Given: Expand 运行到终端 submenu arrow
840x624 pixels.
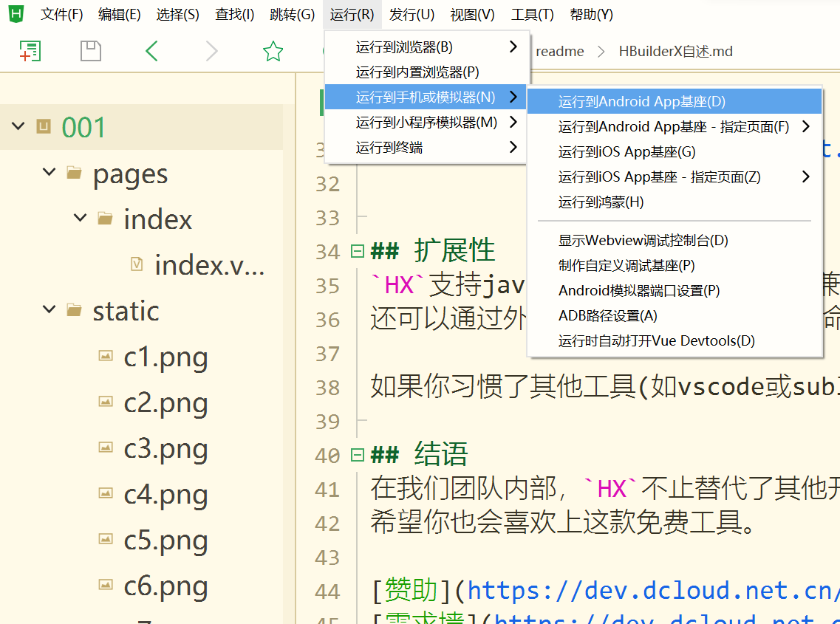Looking at the screenshot, I should coord(513,147).
